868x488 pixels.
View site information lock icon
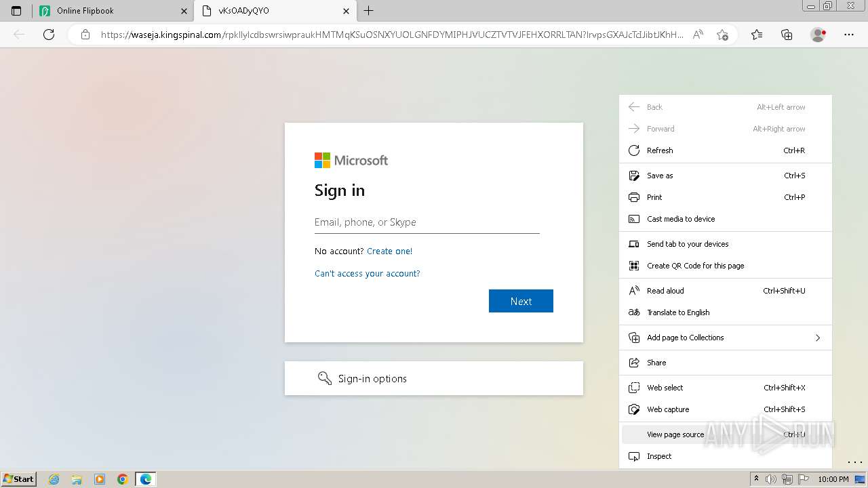[85, 35]
